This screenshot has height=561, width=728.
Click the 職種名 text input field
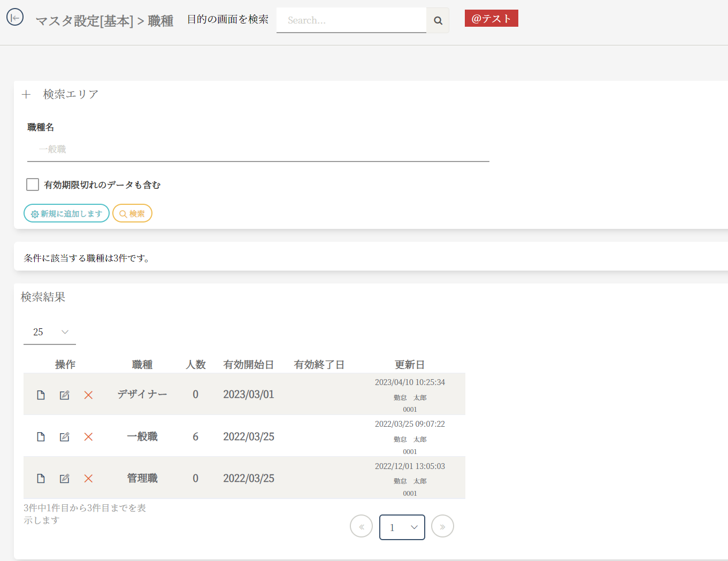pyautogui.click(x=258, y=149)
